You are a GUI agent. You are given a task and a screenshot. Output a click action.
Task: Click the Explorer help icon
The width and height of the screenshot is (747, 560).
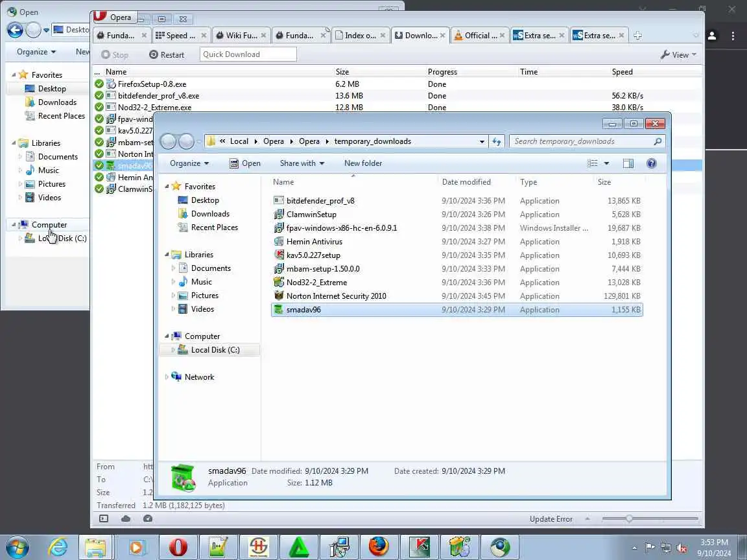(651, 163)
